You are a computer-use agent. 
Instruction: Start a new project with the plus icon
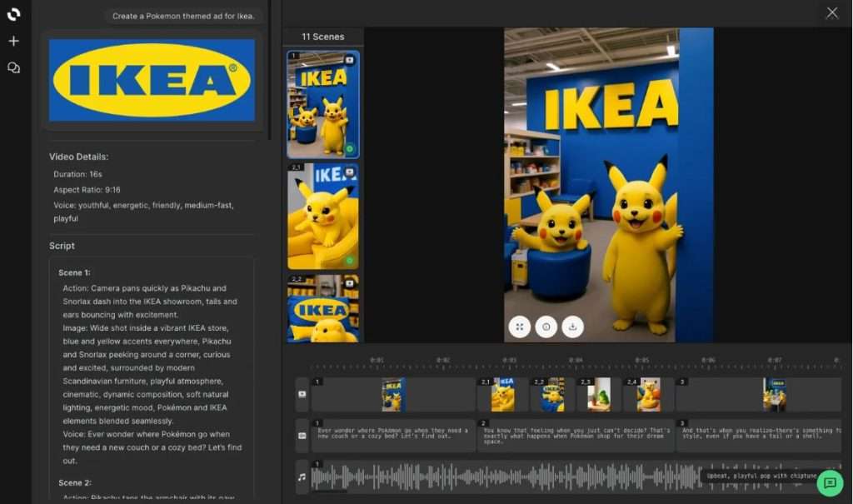13,41
